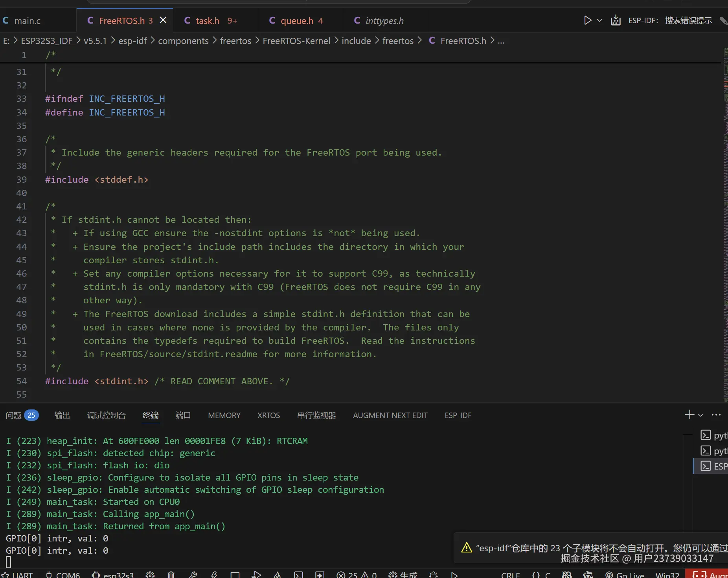Click the new terminal plus icon

pyautogui.click(x=689, y=415)
